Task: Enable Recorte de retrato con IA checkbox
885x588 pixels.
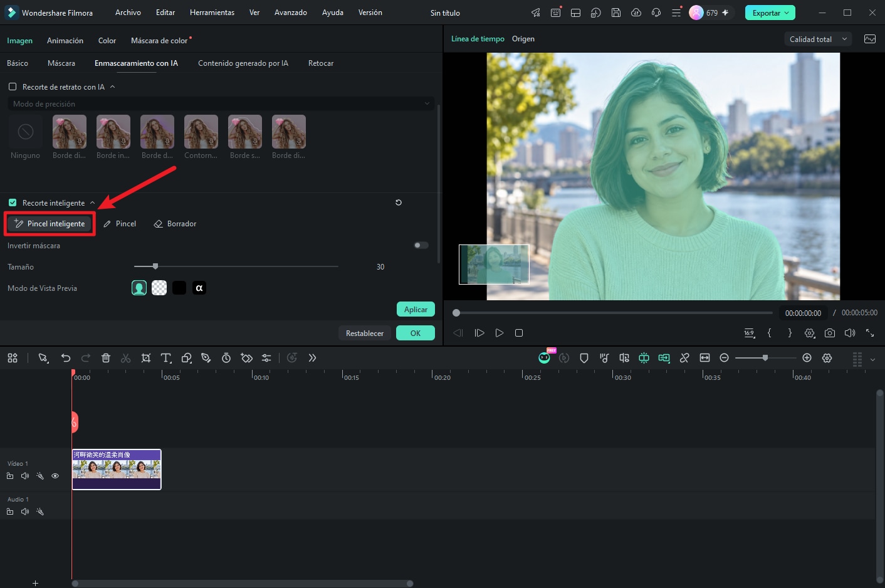Action: tap(13, 87)
